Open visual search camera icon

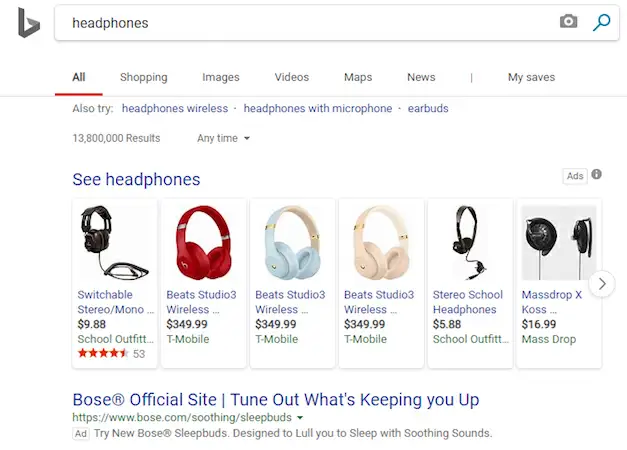coord(569,22)
